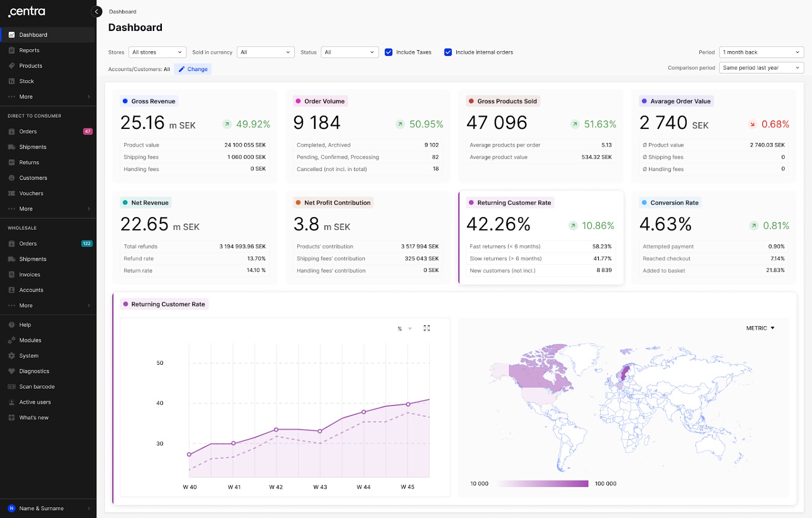Expand More under Wholesale
812x518 pixels.
coord(48,305)
